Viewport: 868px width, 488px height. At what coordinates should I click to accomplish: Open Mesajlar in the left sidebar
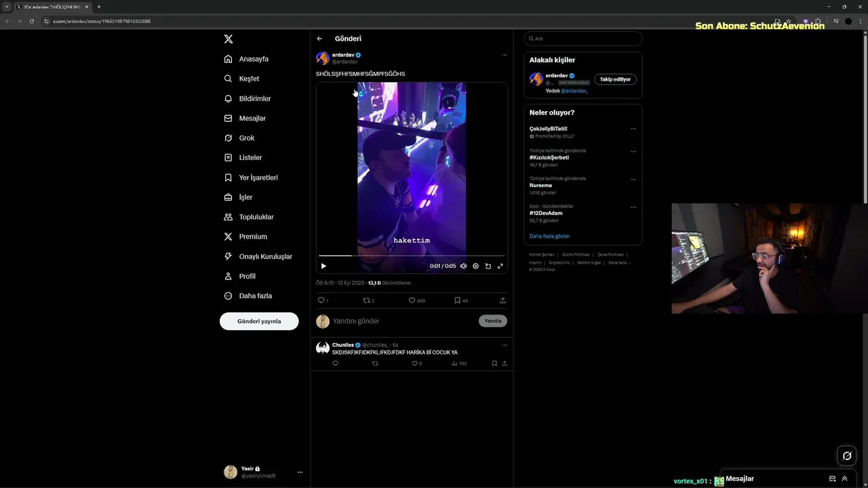point(245,118)
